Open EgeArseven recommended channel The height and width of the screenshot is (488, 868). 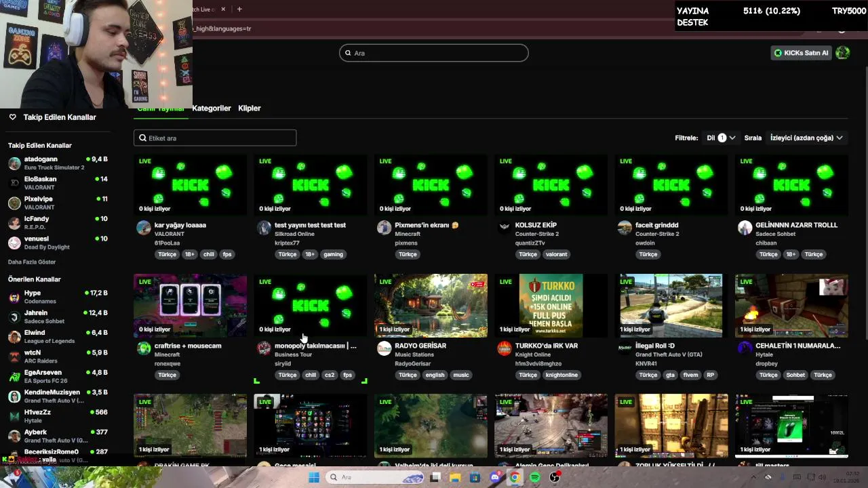pos(58,376)
